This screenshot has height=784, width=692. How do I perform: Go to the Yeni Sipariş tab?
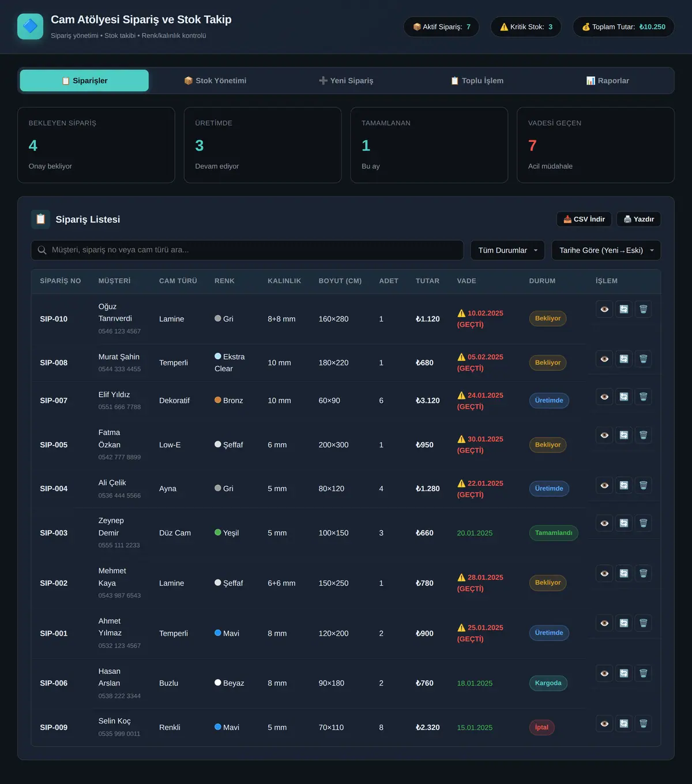point(346,81)
